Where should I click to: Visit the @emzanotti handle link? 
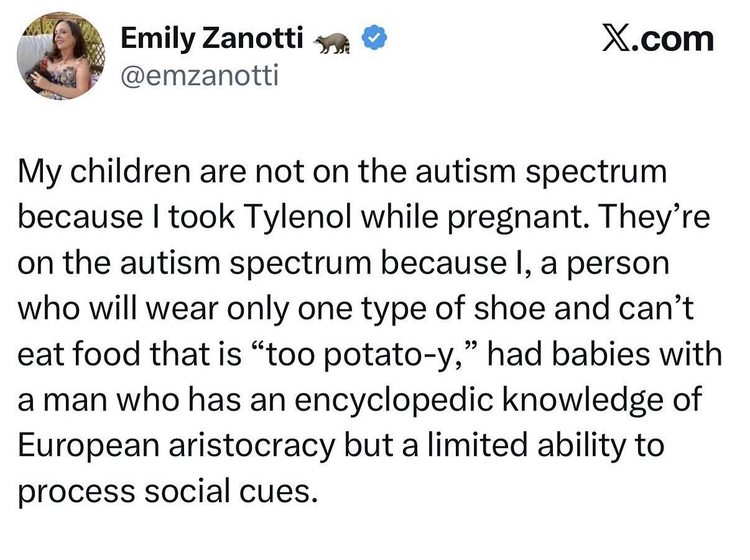click(x=199, y=76)
